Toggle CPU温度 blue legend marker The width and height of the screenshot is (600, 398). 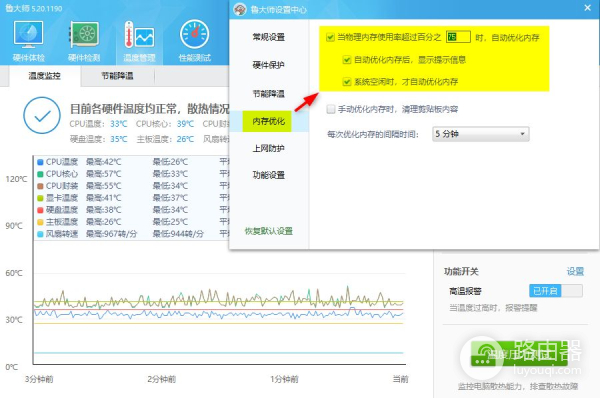40,162
